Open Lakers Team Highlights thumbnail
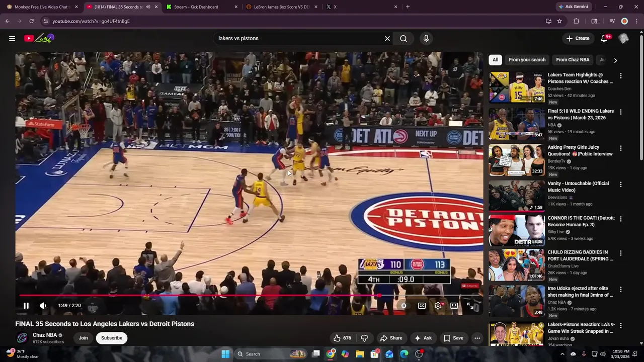Viewport: 644px width, 362px height. click(x=517, y=87)
